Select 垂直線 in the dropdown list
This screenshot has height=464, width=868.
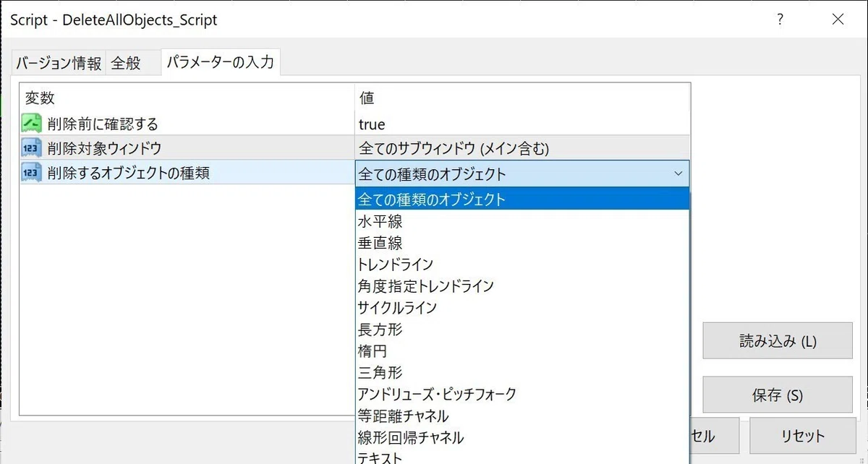click(522, 242)
